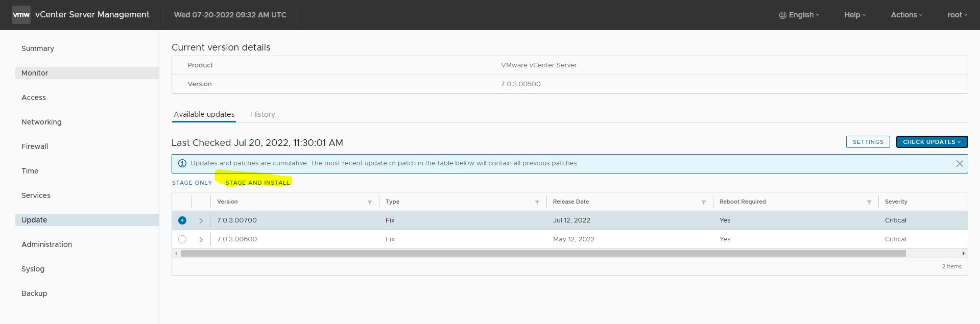Click the Jul 12, 2022 release date

(x=571, y=220)
